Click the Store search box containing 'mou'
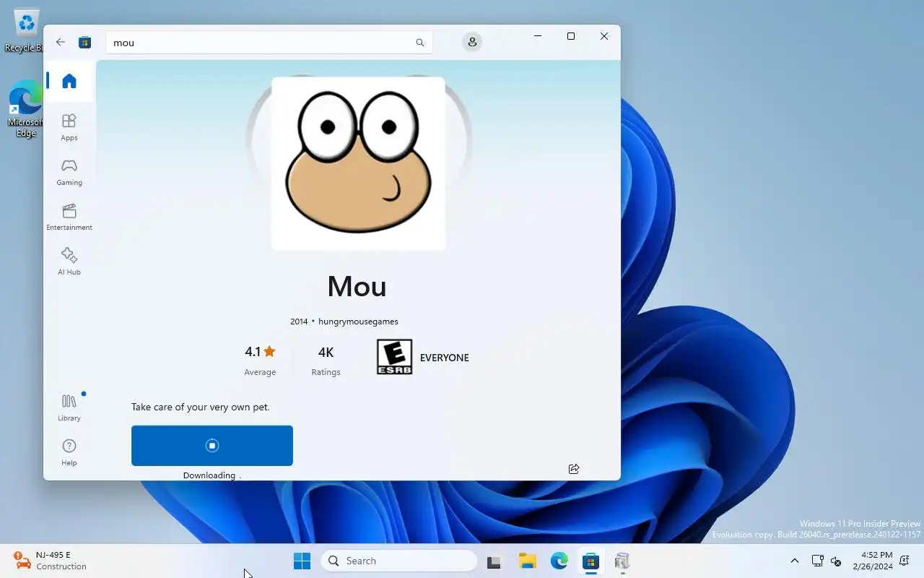The height and width of the screenshot is (578, 924). (269, 43)
